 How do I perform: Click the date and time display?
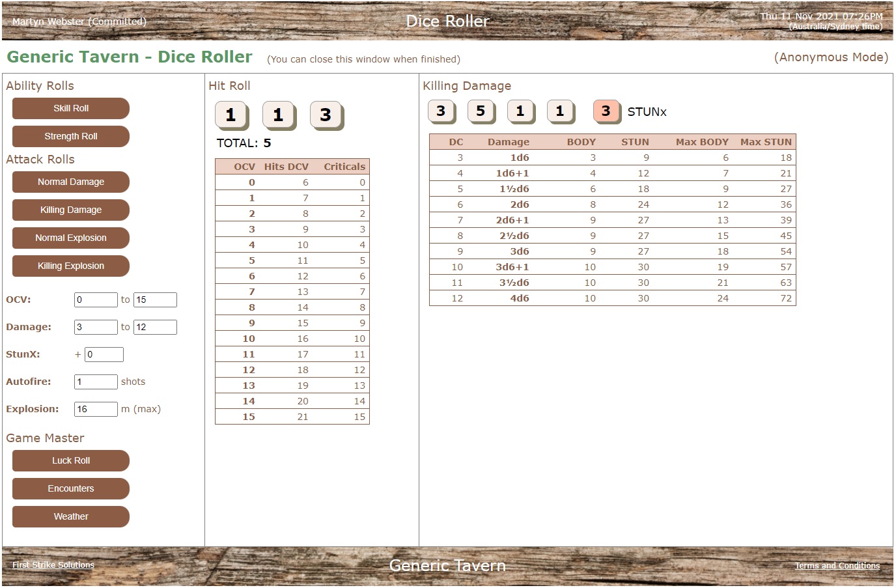(821, 21)
